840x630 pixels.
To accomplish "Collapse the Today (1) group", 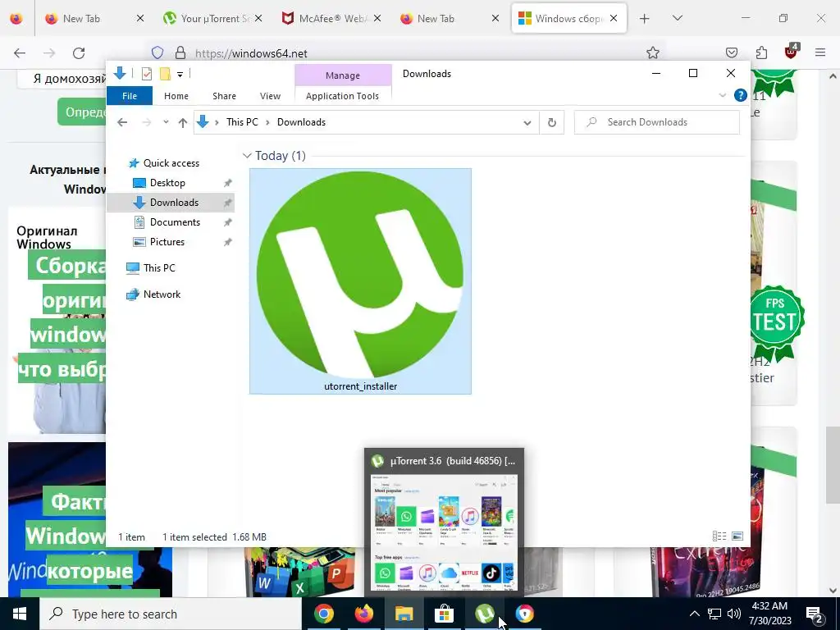I will (247, 155).
